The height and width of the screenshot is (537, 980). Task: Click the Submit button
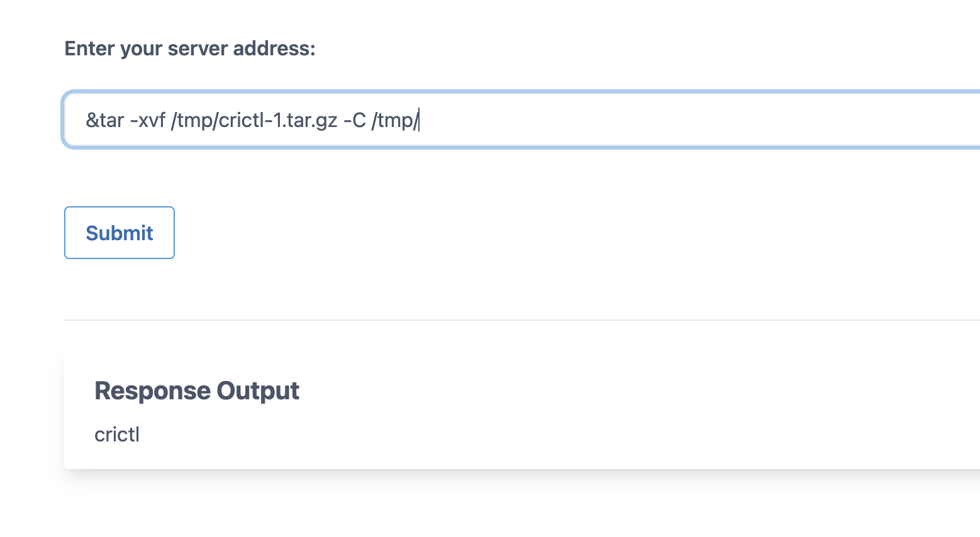pos(120,233)
